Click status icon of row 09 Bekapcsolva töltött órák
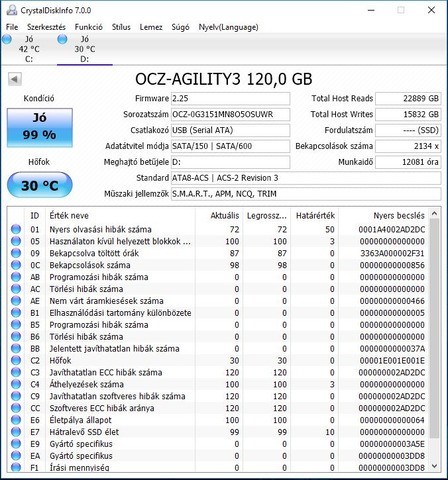This screenshot has height=480, width=448. coord(16,253)
